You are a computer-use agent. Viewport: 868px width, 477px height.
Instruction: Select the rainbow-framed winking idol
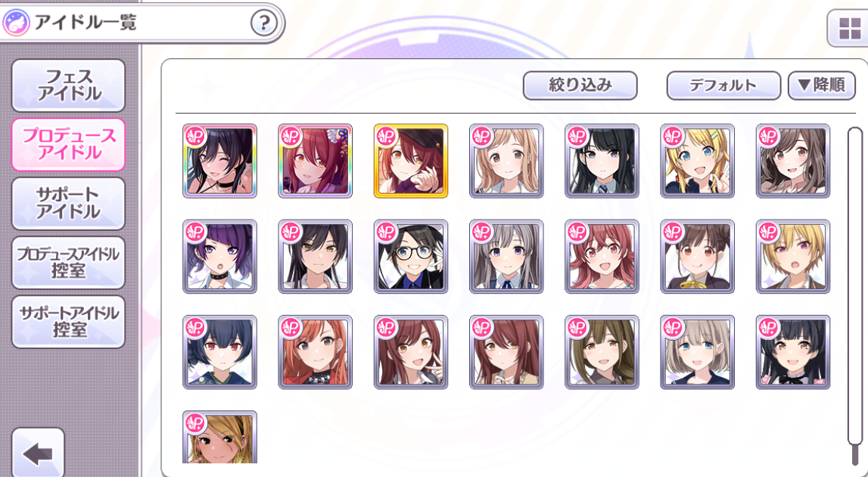tap(219, 161)
